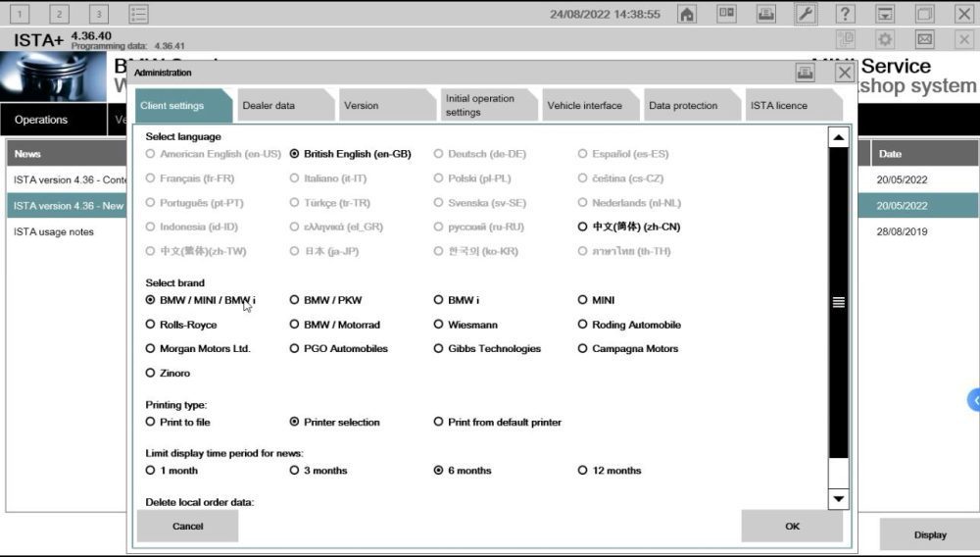The width and height of the screenshot is (980, 557).
Task: Open the Initial operation settings tab
Action: tap(489, 106)
